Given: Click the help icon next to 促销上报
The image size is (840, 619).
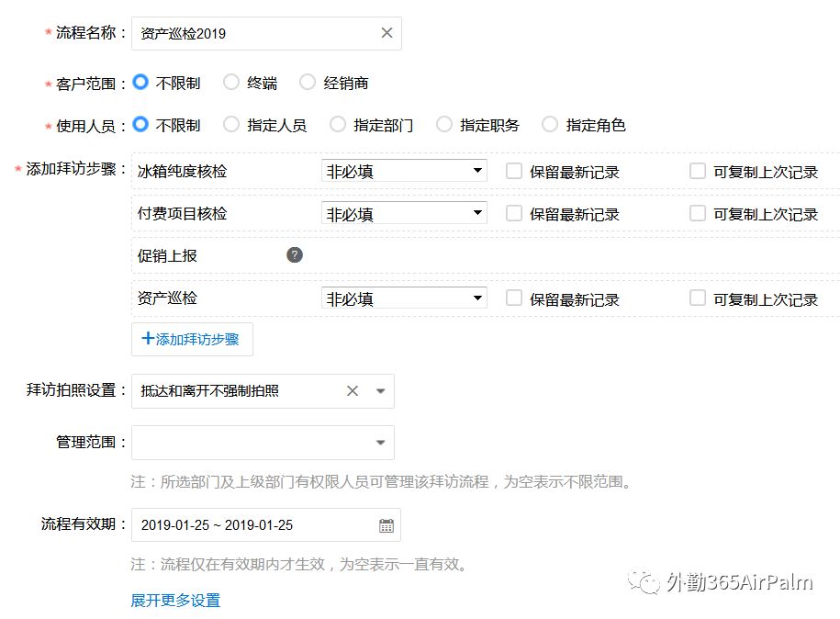Looking at the screenshot, I should coord(295,255).
